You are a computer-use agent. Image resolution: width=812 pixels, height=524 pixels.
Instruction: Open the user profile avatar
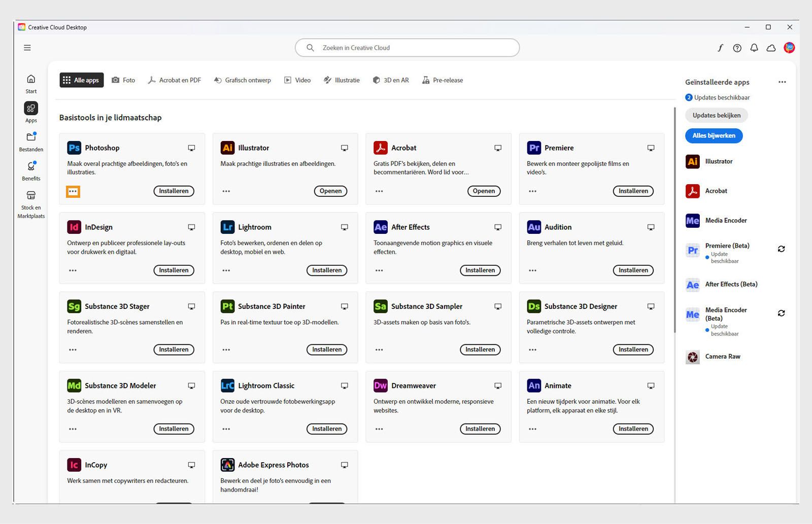(789, 48)
